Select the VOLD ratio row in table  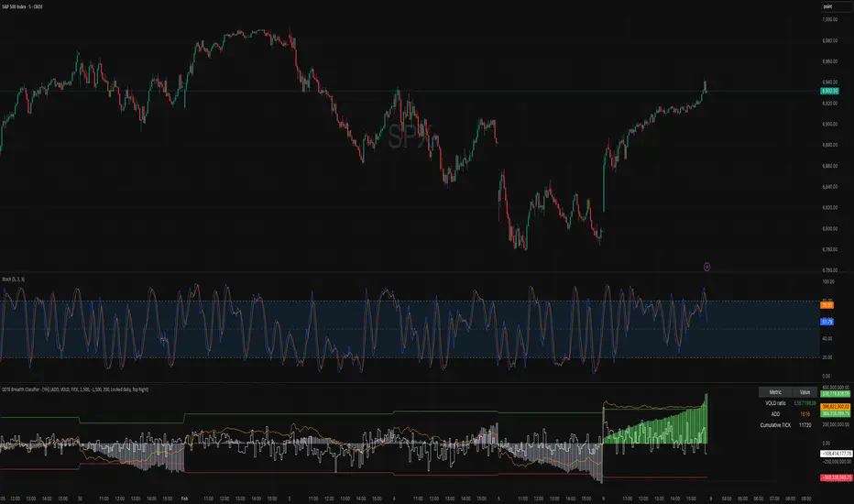pos(788,403)
